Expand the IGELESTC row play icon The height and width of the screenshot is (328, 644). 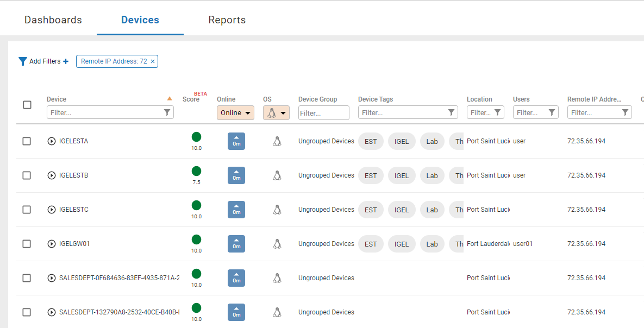51,210
